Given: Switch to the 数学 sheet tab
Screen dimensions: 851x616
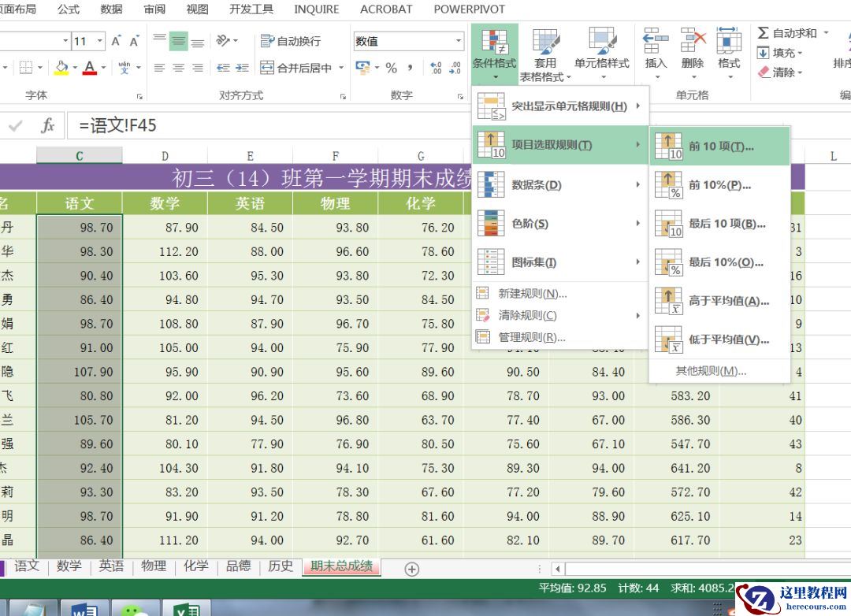Looking at the screenshot, I should click(69, 566).
